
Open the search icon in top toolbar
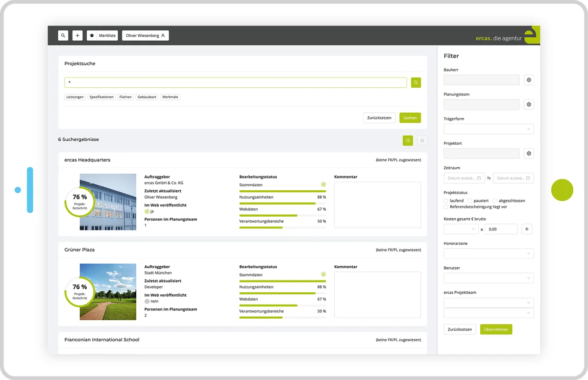click(63, 35)
